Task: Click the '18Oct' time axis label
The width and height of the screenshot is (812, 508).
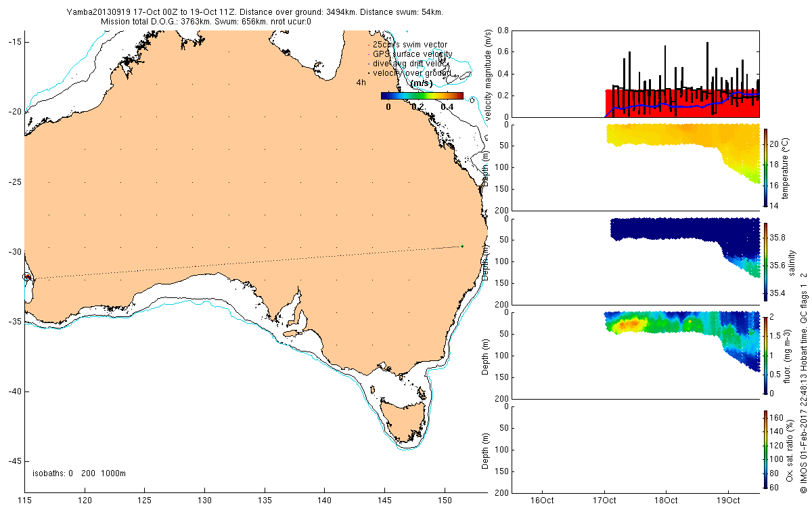Action: (666, 501)
